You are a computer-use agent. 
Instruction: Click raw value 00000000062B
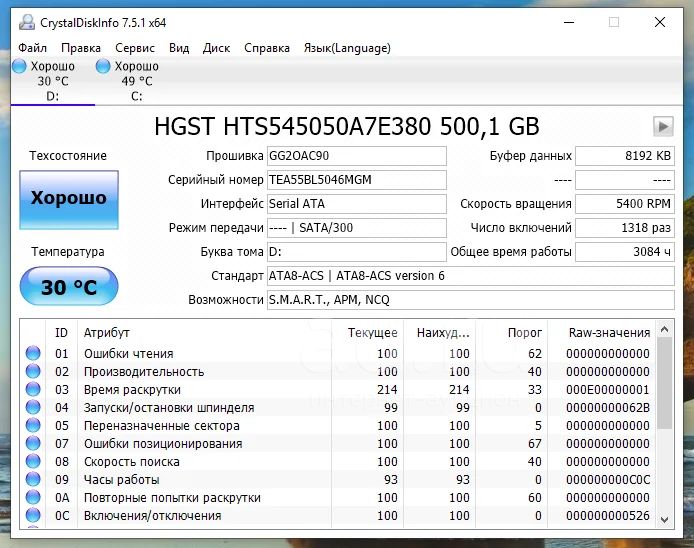coord(608,408)
